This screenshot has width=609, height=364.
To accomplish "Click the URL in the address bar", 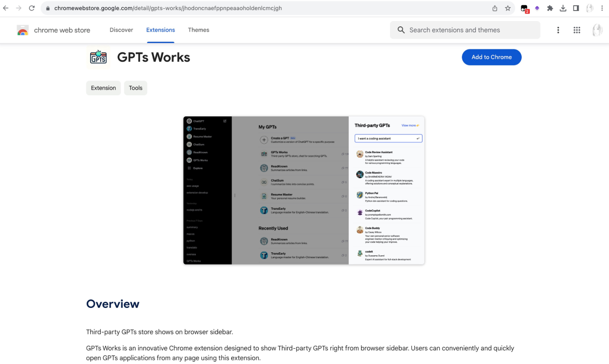I will click(x=168, y=8).
